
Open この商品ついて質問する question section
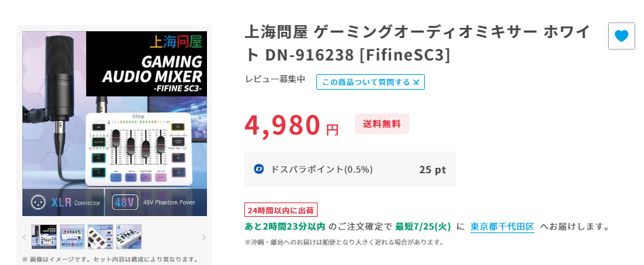(x=371, y=82)
